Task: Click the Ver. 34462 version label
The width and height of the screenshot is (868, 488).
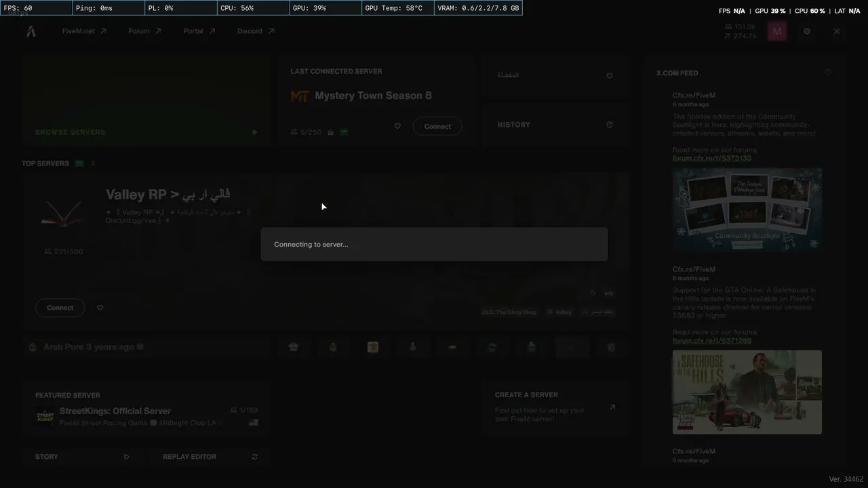Action: [846, 479]
